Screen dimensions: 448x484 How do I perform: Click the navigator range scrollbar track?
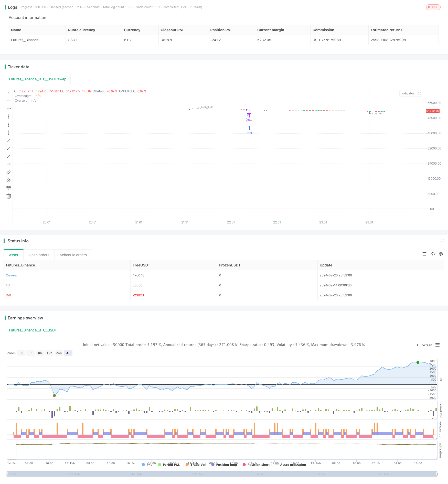click(x=222, y=474)
